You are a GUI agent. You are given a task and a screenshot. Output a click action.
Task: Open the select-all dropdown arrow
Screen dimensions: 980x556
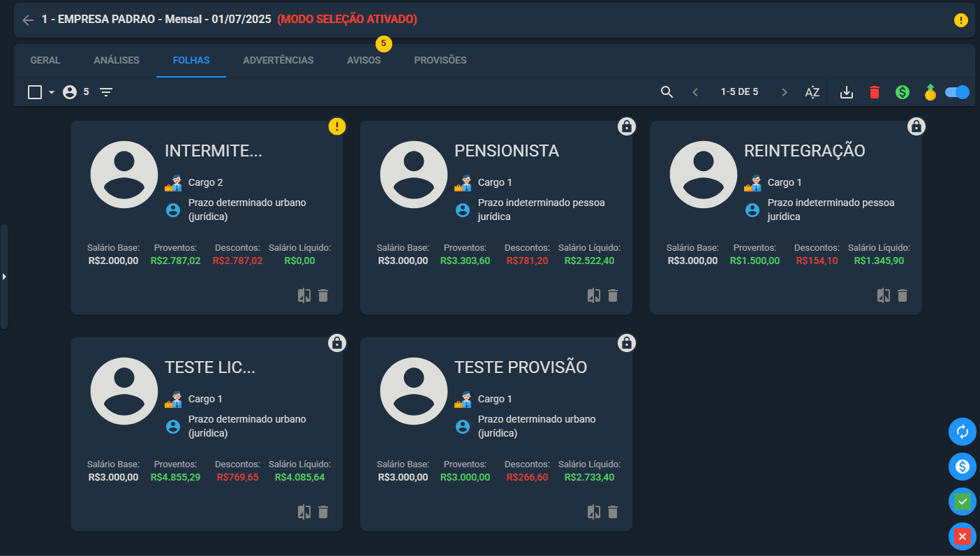(52, 92)
